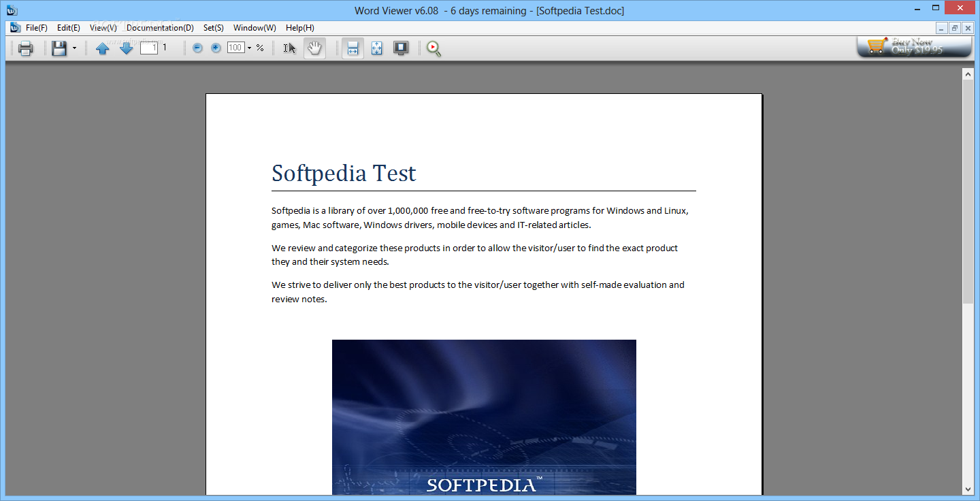Open the File(F) menu

point(37,28)
